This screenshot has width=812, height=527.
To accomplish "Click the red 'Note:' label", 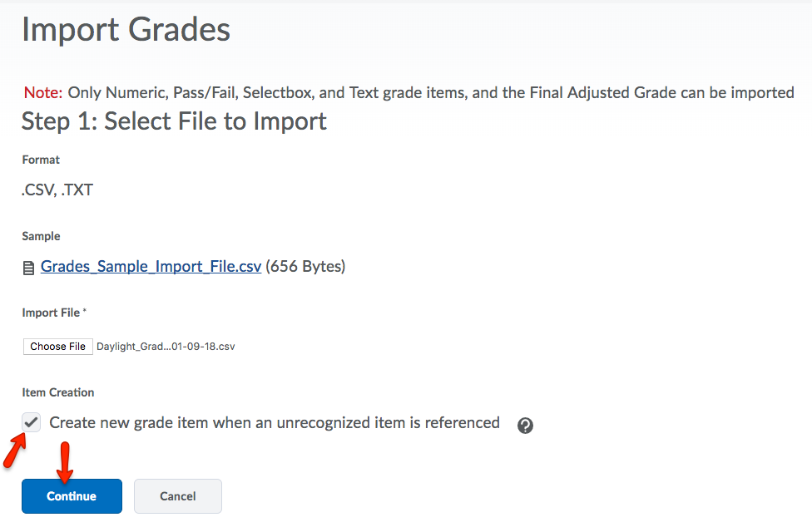I will point(42,92).
